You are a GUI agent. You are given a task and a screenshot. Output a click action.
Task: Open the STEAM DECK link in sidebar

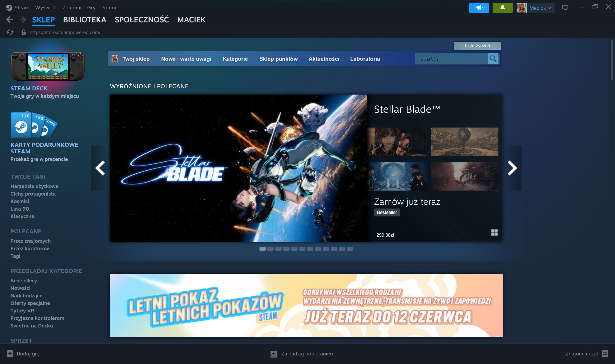click(29, 88)
